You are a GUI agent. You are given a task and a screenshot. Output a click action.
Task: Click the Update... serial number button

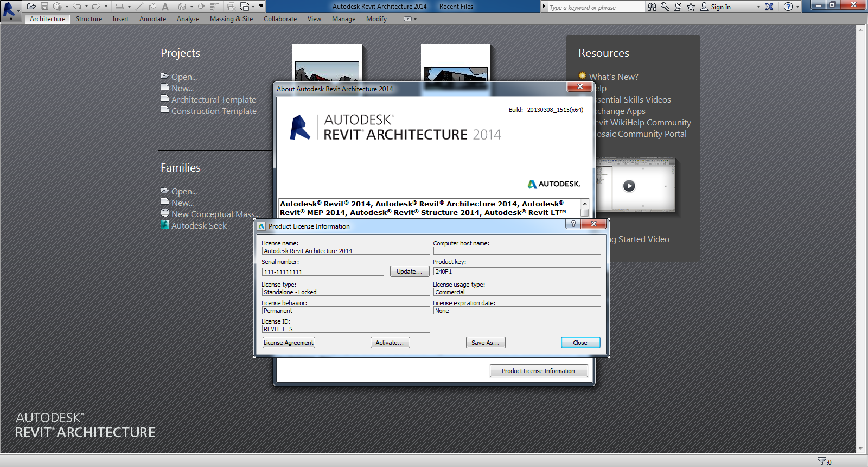(x=410, y=272)
